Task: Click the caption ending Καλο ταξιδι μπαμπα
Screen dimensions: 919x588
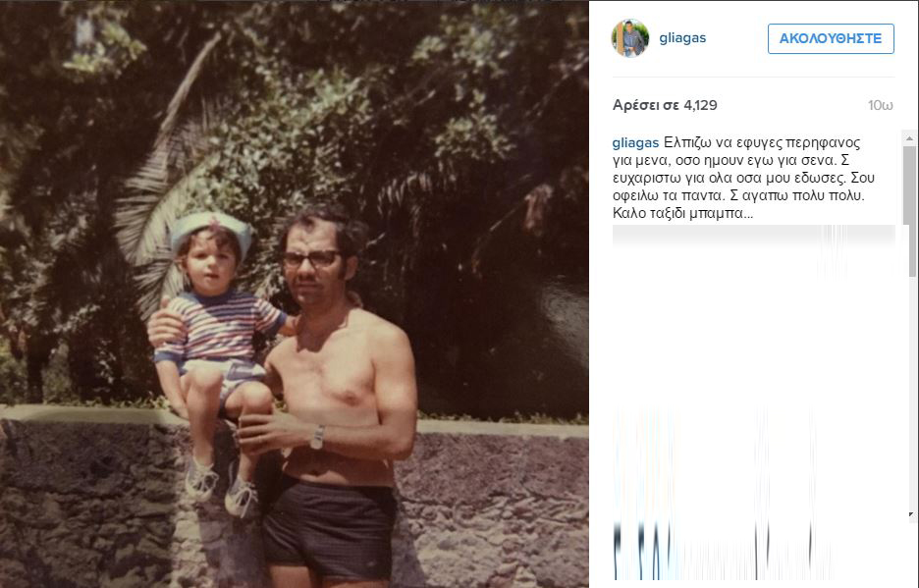Action: tap(682, 213)
